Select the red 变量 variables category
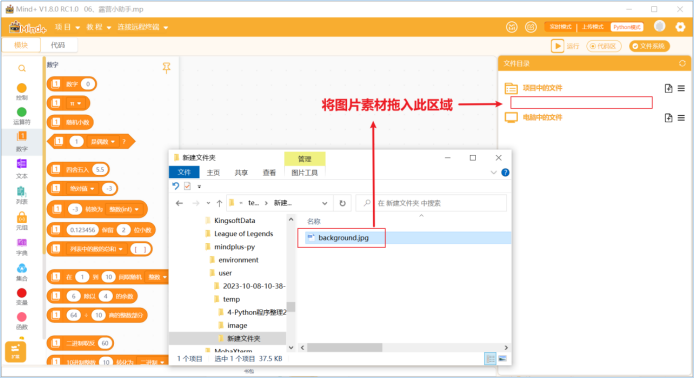695x379 pixels. [22, 297]
